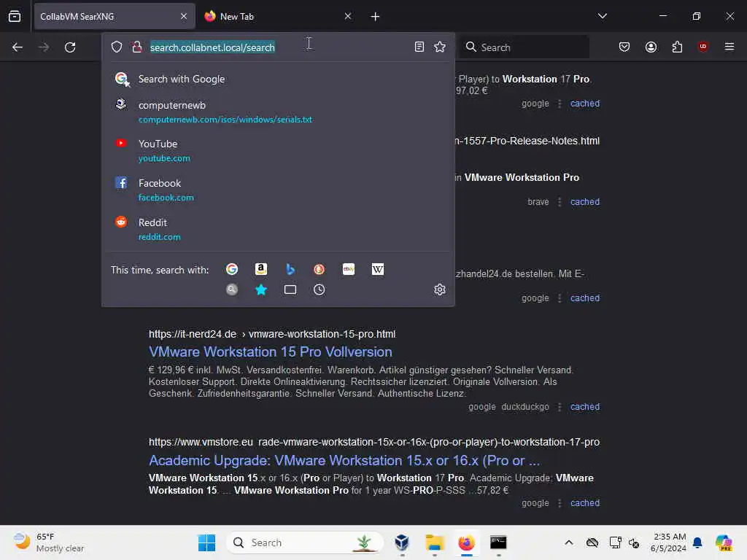
Task: Save page to Pocket
Action: [624, 47]
